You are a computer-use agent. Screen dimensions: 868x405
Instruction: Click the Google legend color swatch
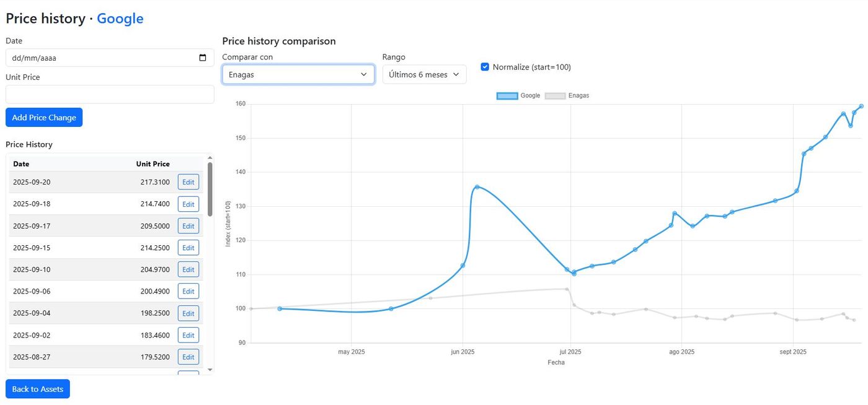pyautogui.click(x=507, y=95)
